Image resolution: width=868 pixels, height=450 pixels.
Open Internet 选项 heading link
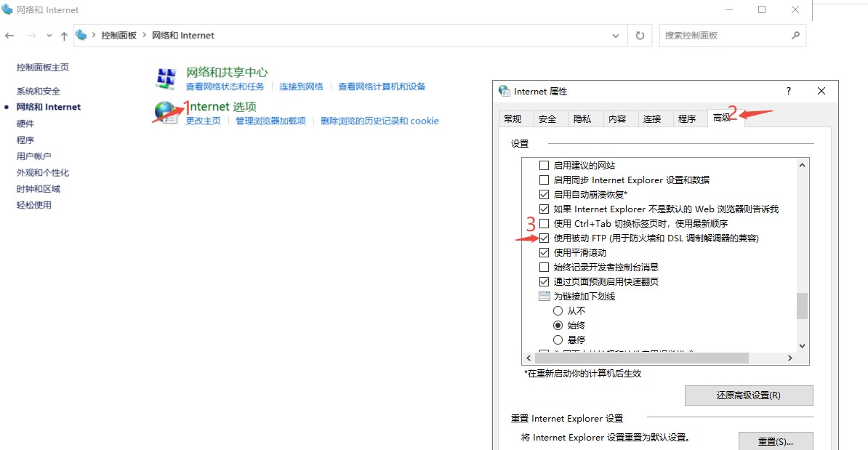222,106
